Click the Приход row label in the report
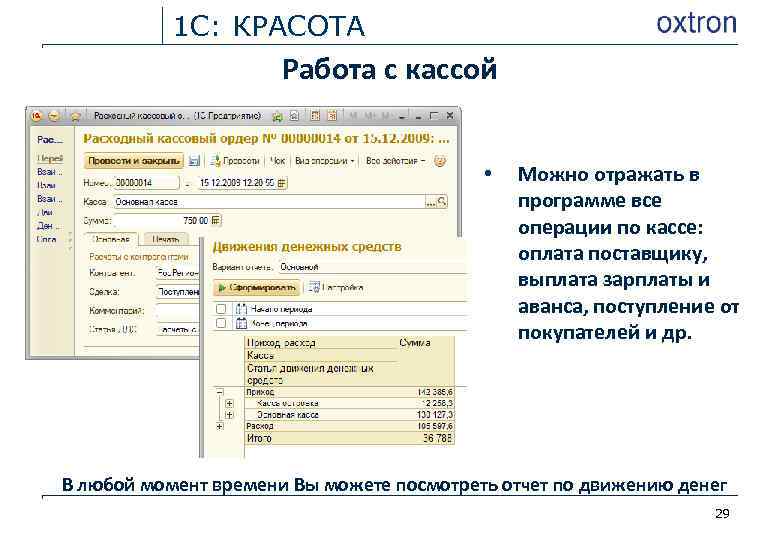The height and width of the screenshot is (540, 780). 260,392
